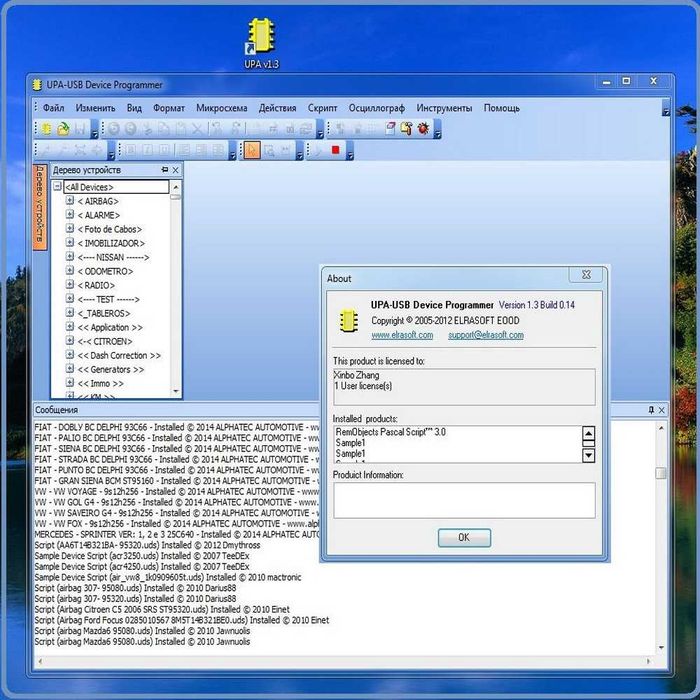Click the yellow chip New Device toolbar icon
The height and width of the screenshot is (700, 700).
pyautogui.click(x=46, y=129)
